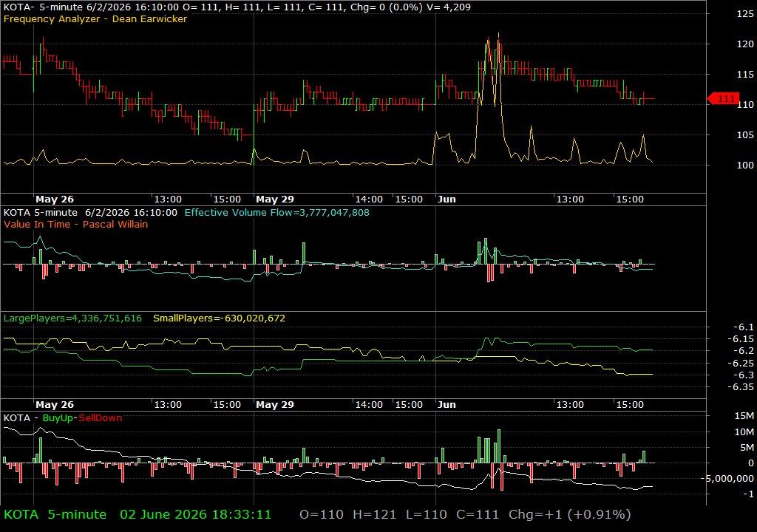This screenshot has height=532, width=757.
Task: Select the 'Effective Volume Flow=3,777,047,808' label
Action: point(276,212)
